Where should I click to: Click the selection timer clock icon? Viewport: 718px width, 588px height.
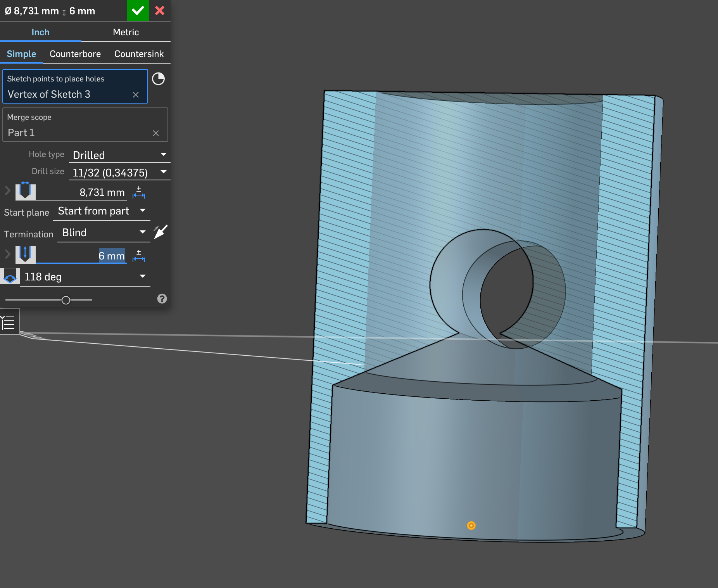point(158,79)
